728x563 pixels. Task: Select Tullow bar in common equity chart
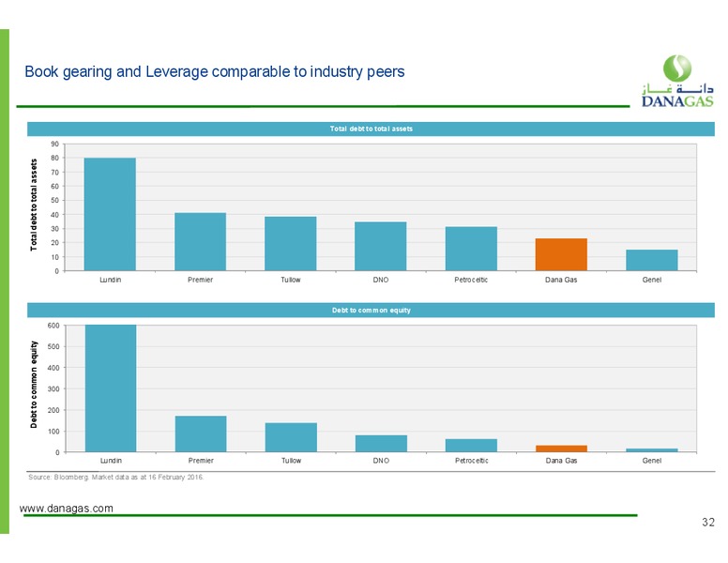291,437
